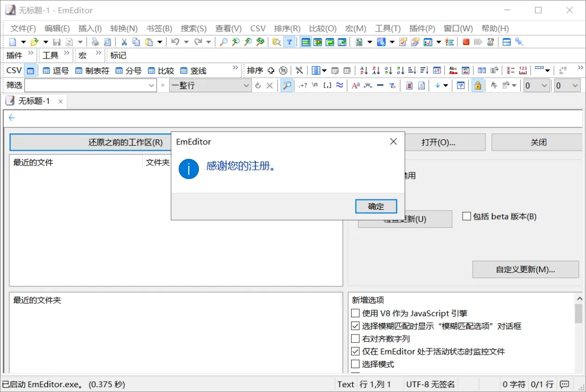Click the highlighted filter funnel toolbar icon
The image size is (586, 392).
[289, 42]
